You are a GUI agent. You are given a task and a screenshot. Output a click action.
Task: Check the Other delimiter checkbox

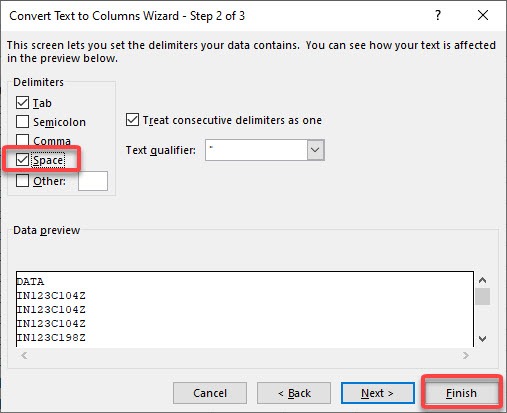pyautogui.click(x=22, y=181)
